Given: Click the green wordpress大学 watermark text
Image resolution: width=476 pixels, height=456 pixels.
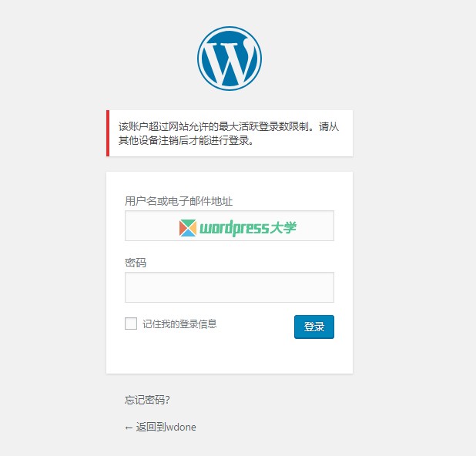Looking at the screenshot, I should coord(248,228).
